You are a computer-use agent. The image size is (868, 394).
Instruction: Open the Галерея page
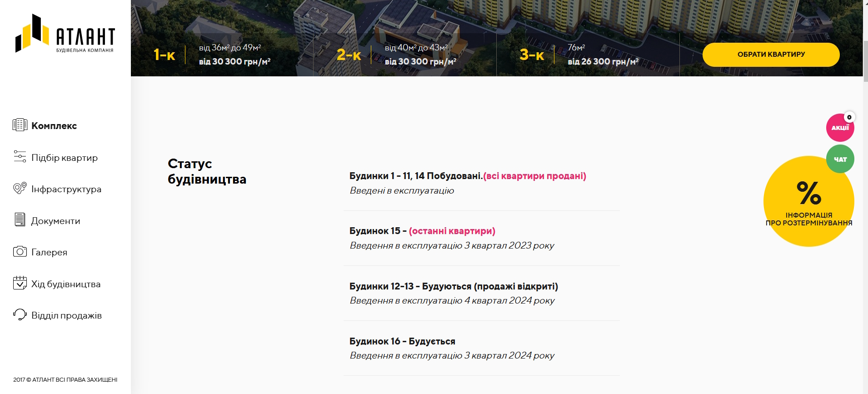[49, 252]
